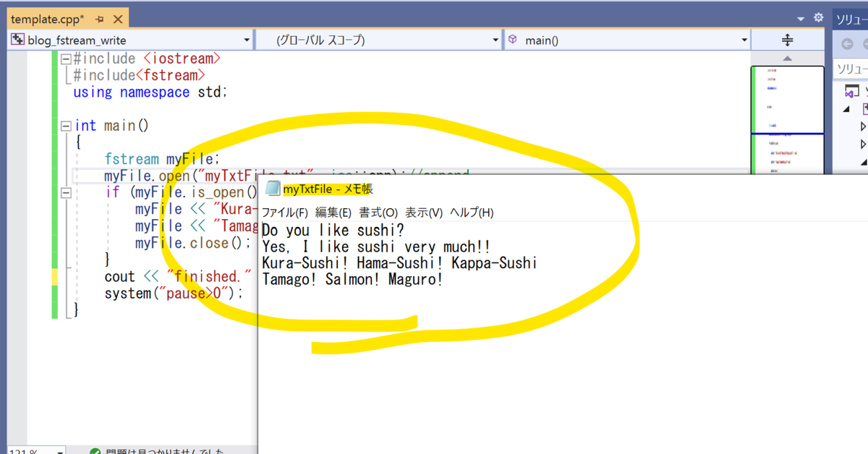The image size is (868, 454).
Task: Click the Tamago! Salmon! Maguro! line
Action: pyautogui.click(x=352, y=280)
